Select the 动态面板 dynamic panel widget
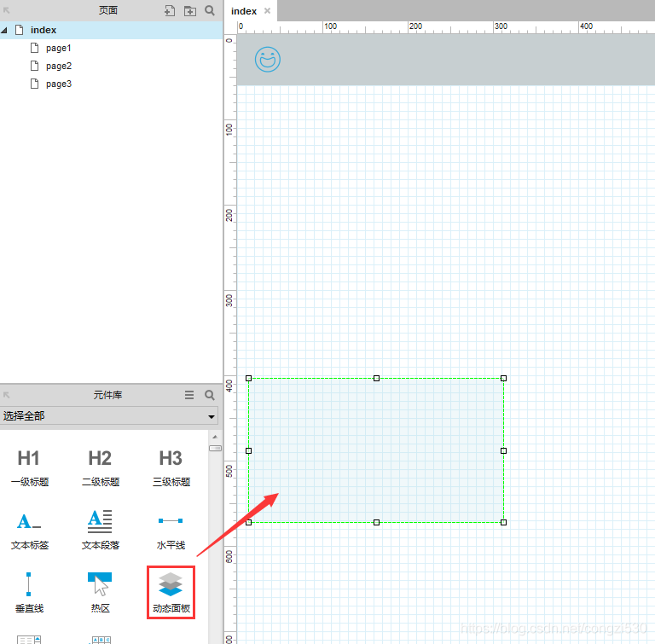The width and height of the screenshot is (655, 644). click(x=171, y=593)
